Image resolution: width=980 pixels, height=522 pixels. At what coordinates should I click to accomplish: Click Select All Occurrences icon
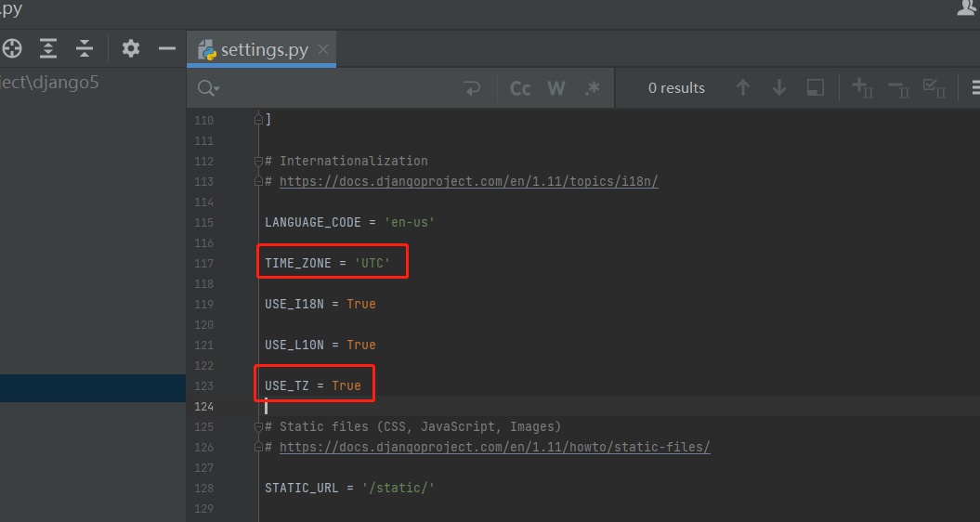pyautogui.click(x=934, y=88)
